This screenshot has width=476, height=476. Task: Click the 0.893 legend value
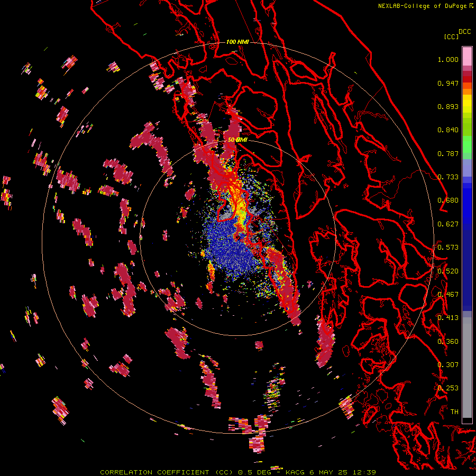tap(448, 106)
